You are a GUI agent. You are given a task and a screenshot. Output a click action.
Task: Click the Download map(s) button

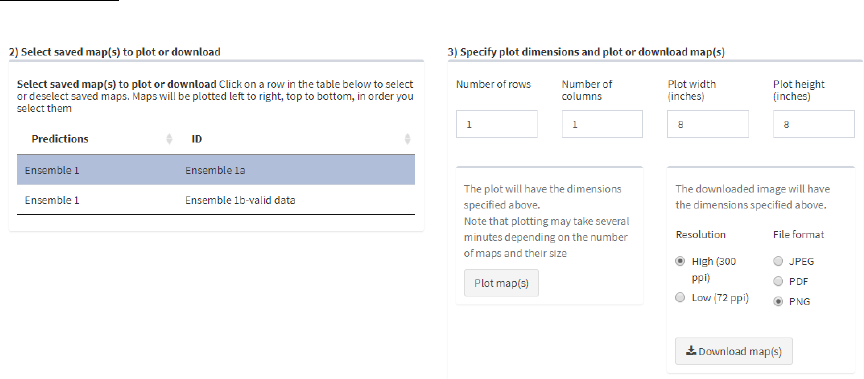click(x=733, y=351)
